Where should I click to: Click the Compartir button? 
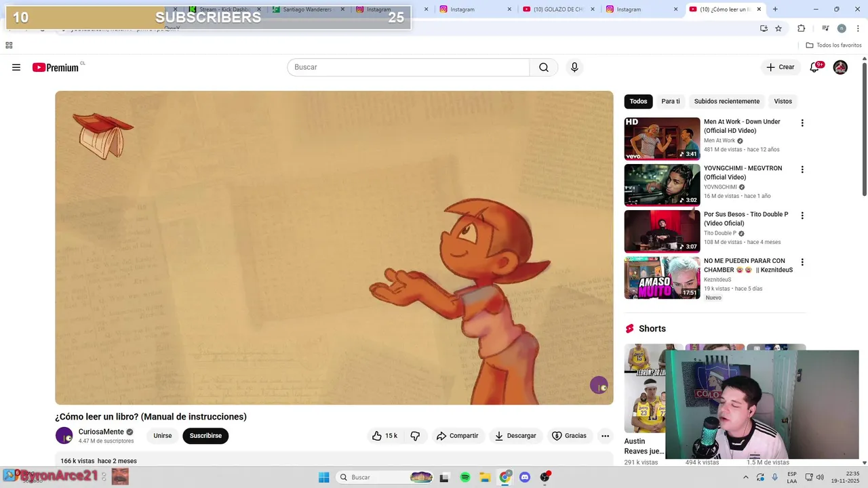pos(458,436)
